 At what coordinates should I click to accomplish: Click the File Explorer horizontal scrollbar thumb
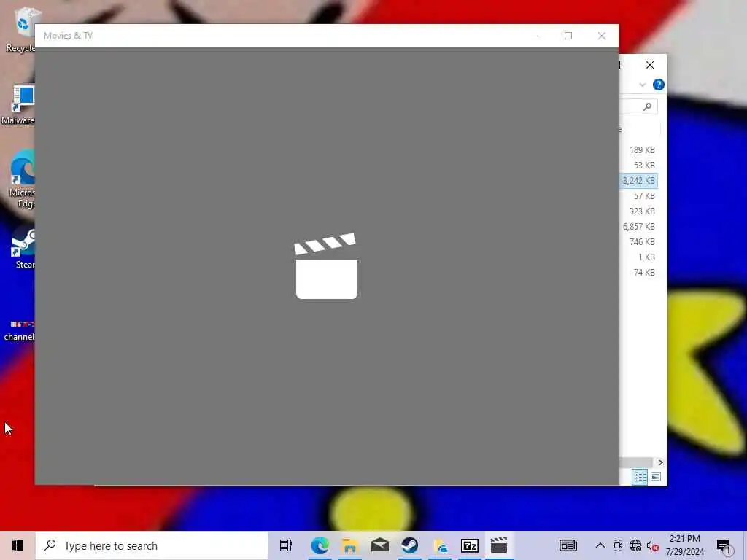coord(635,462)
